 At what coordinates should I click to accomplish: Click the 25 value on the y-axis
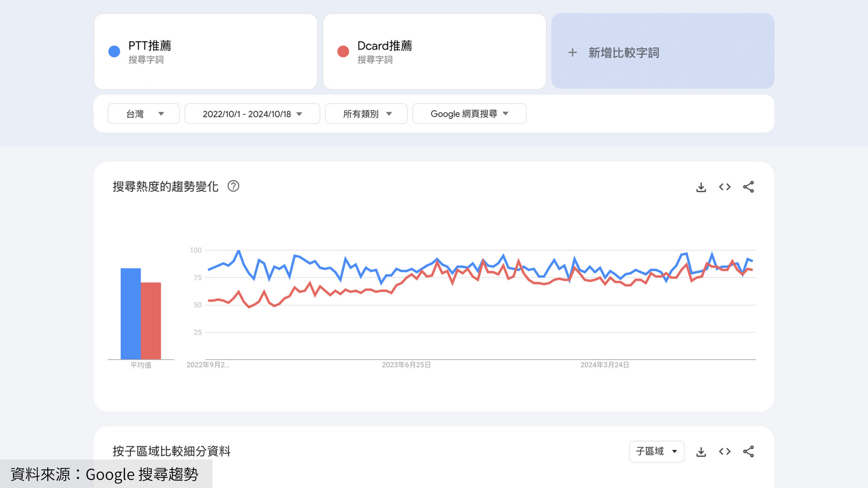click(198, 333)
